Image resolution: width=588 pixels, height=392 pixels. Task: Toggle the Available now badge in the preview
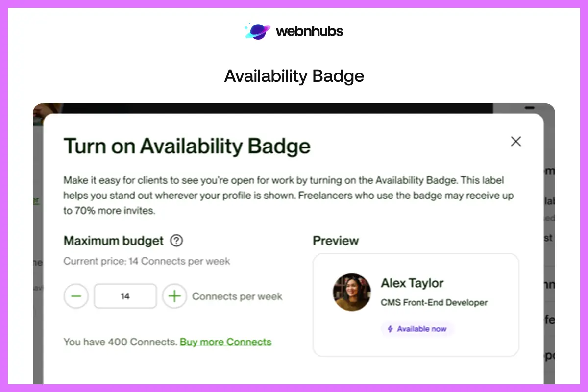pos(417,329)
